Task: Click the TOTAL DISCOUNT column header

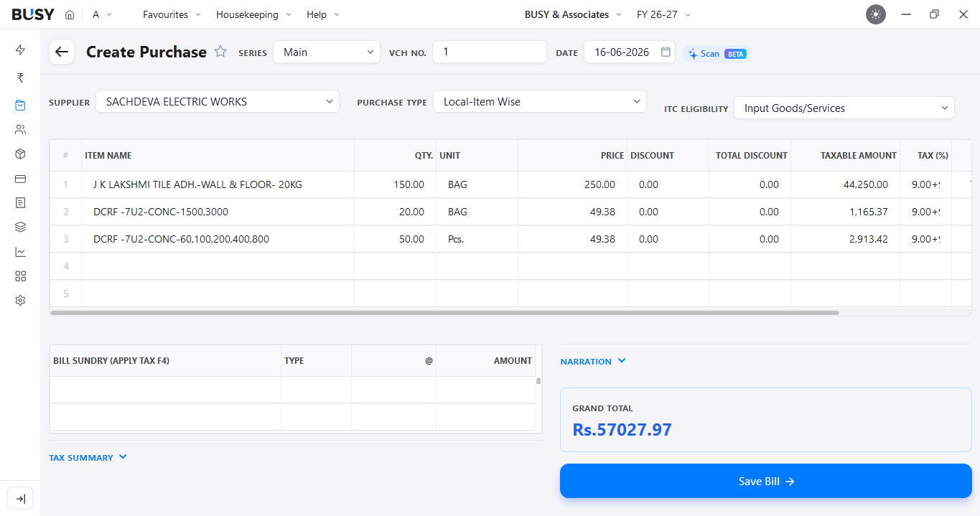Action: point(751,155)
